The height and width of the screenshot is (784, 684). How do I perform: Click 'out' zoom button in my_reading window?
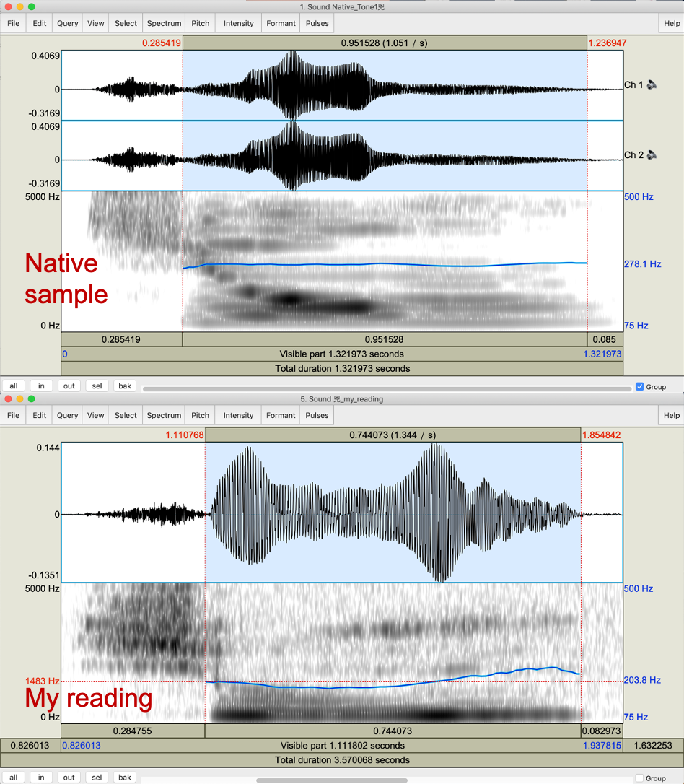coord(69,778)
